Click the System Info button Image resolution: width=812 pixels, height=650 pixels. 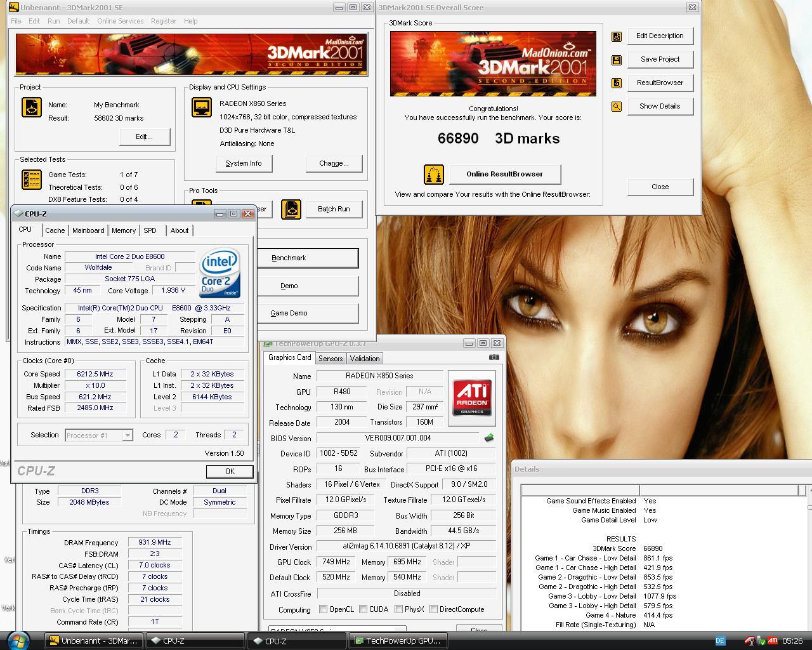[x=244, y=163]
